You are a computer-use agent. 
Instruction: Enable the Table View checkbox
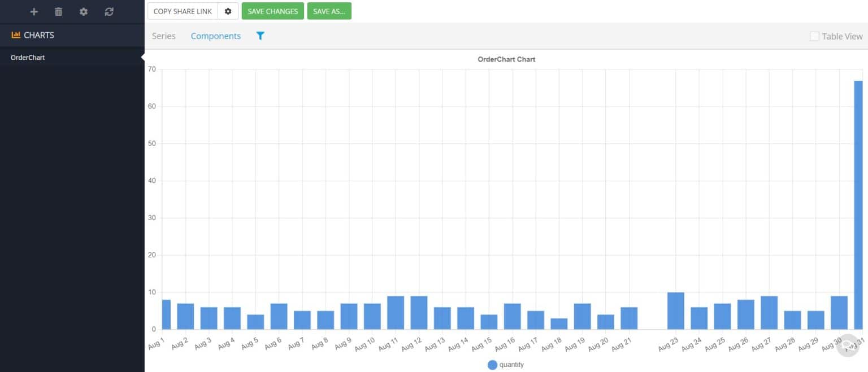pyautogui.click(x=814, y=36)
